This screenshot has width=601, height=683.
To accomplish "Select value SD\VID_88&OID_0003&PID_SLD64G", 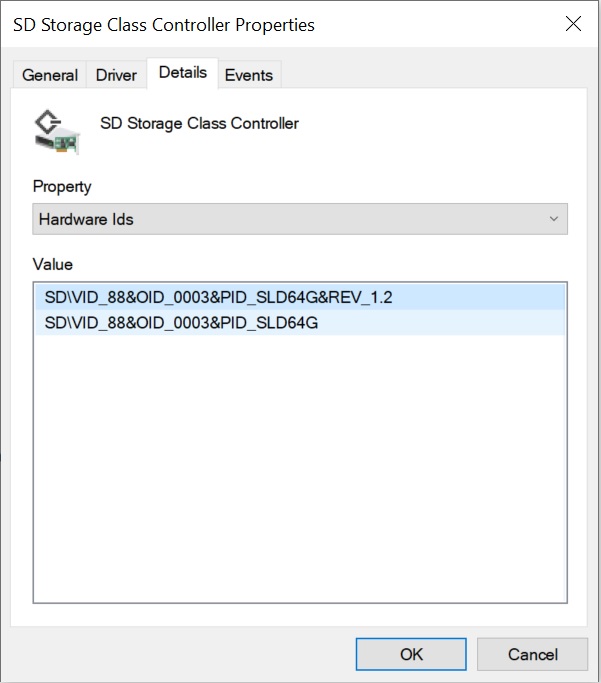I will coord(300,323).
